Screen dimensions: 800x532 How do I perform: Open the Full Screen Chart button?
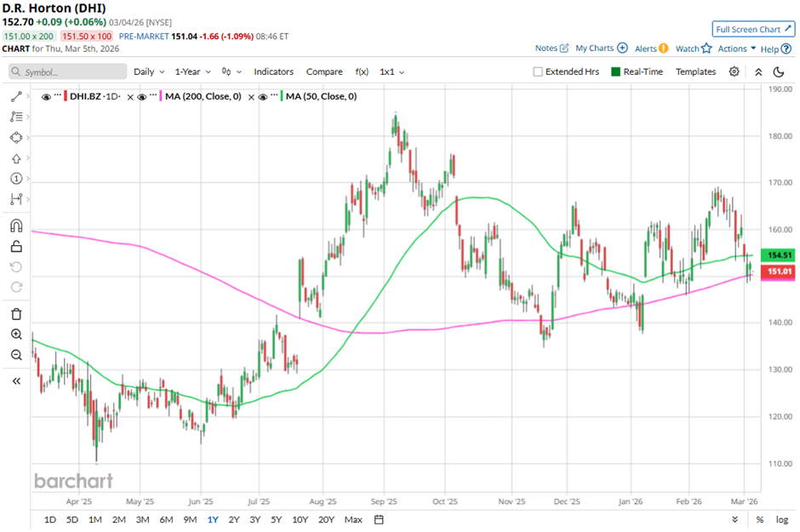tap(753, 29)
